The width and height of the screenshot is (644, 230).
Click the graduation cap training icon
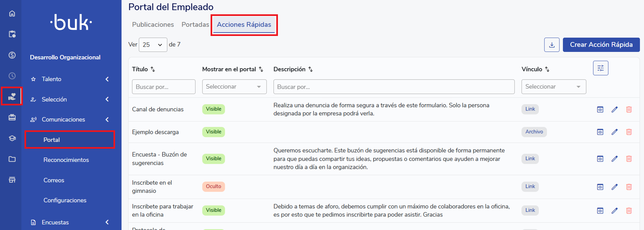pos(12,138)
